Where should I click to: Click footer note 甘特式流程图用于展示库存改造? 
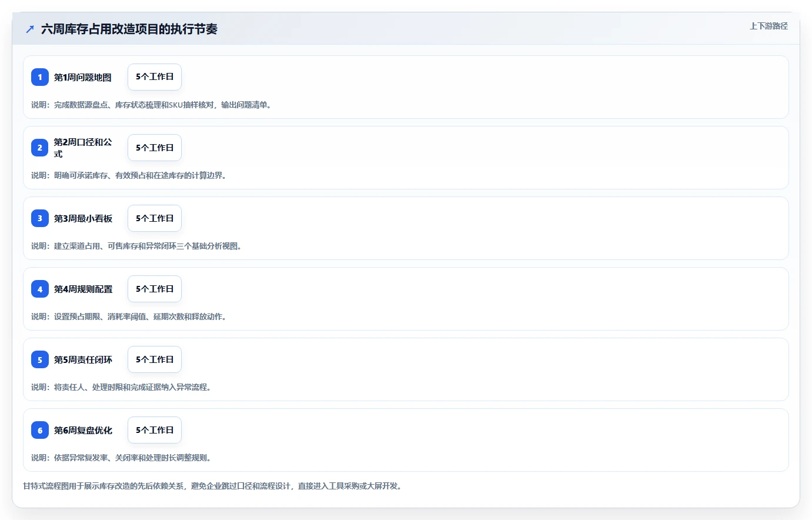[x=213, y=486]
